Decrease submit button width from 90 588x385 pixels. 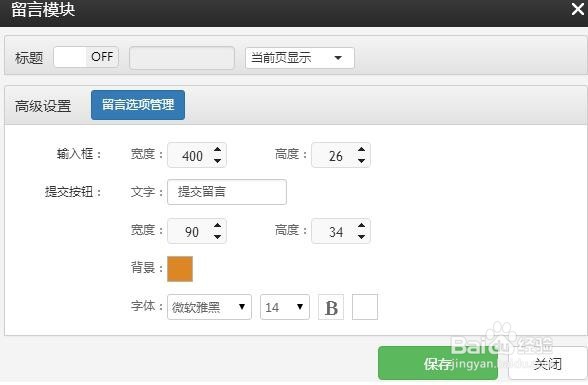pyautogui.click(x=218, y=237)
